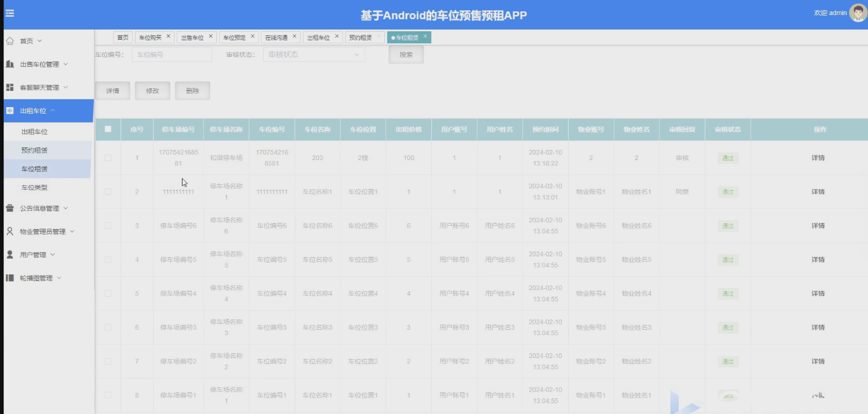Close the 出租车位 tab
Viewport: 868px width, 414px height.
337,37
